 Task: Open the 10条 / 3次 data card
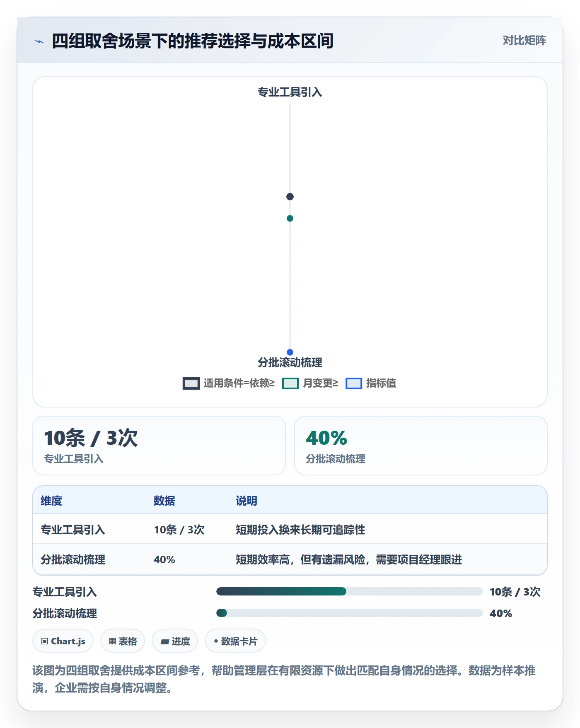tap(159, 446)
